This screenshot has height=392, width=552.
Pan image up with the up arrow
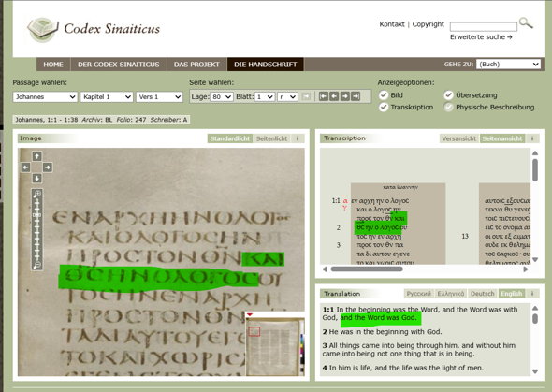click(x=36, y=156)
